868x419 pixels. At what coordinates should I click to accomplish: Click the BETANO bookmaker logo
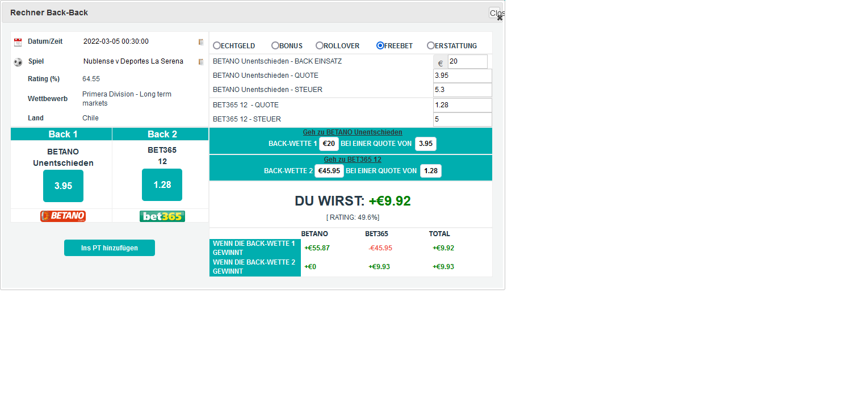coord(63,216)
